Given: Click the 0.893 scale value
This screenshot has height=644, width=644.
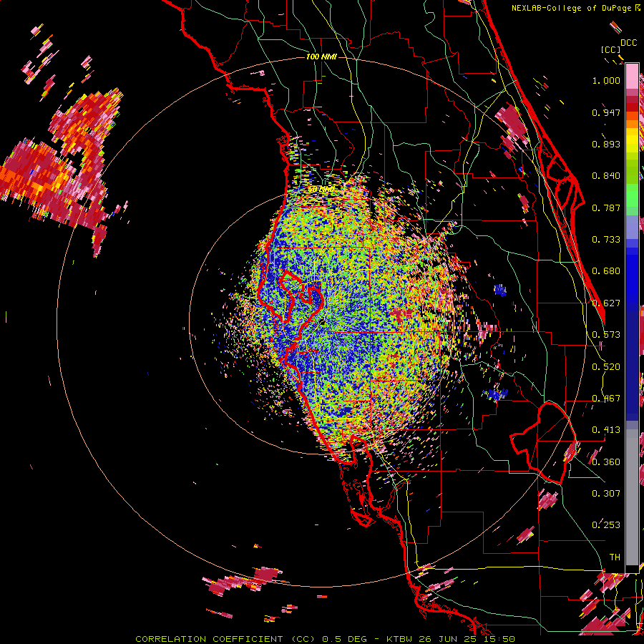Looking at the screenshot, I should coord(606,144).
